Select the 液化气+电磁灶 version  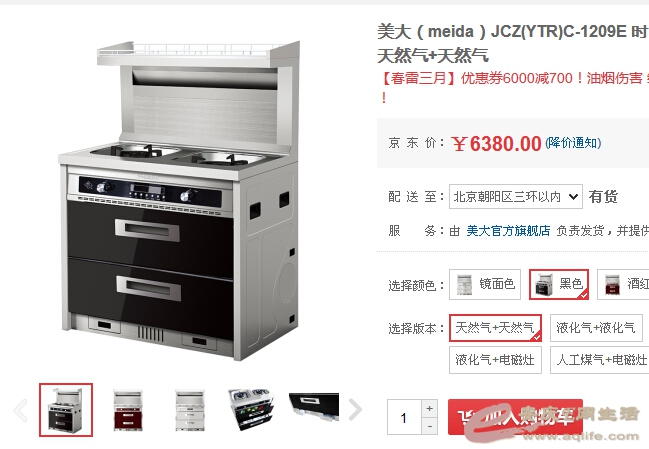[495, 360]
